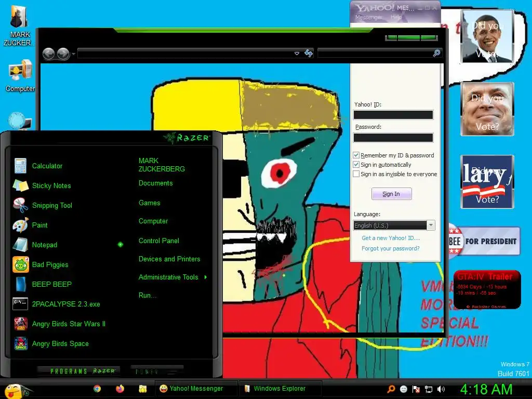This screenshot has height=399, width=532.
Task: Click the Explorer forward arrow button
Action: (63, 54)
